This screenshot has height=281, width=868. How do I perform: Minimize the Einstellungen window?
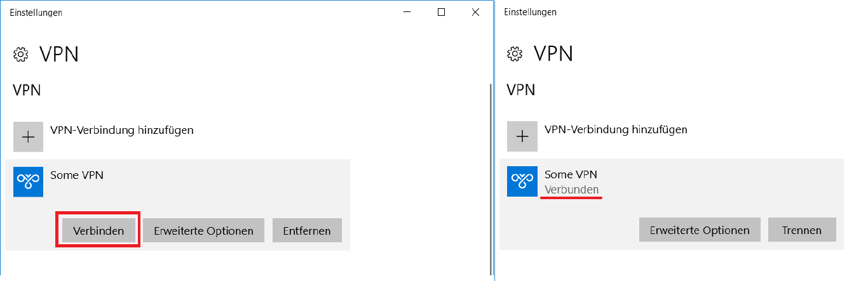coord(407,12)
